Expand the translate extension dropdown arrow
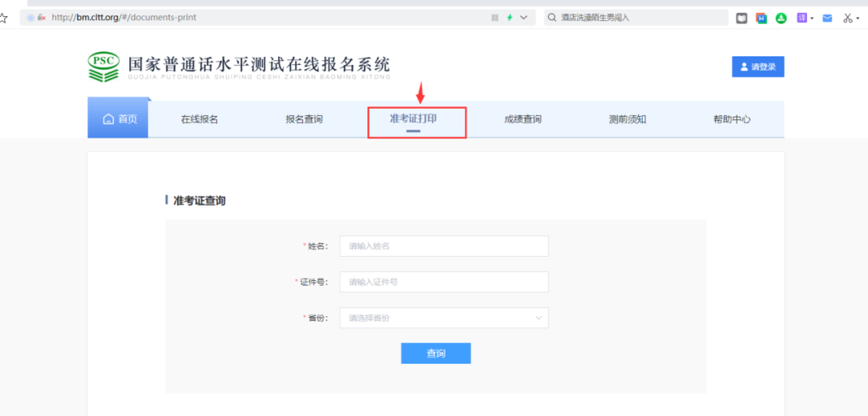Viewport: 868px width, 416px height. pos(812,19)
